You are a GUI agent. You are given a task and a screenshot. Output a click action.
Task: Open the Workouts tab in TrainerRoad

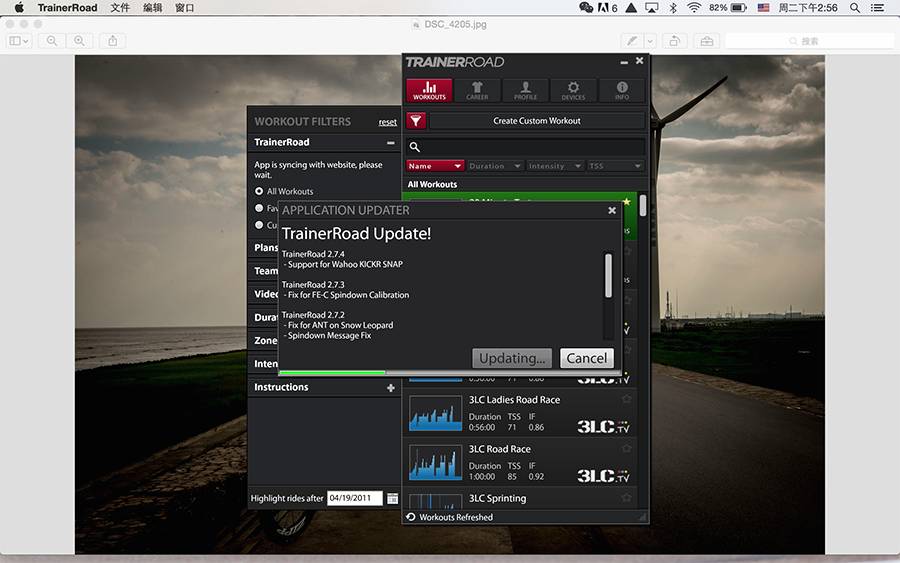pyautogui.click(x=429, y=91)
